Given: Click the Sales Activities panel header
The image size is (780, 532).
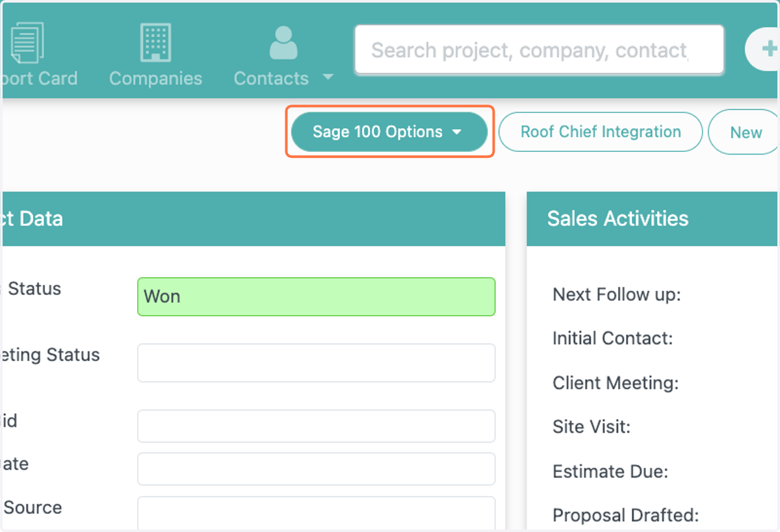Looking at the screenshot, I should 653,219.
